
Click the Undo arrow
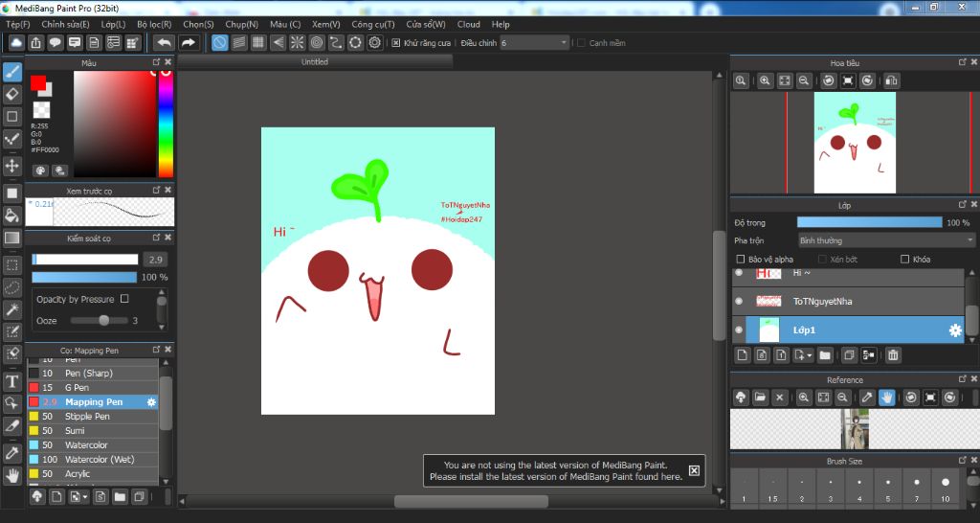click(x=164, y=42)
